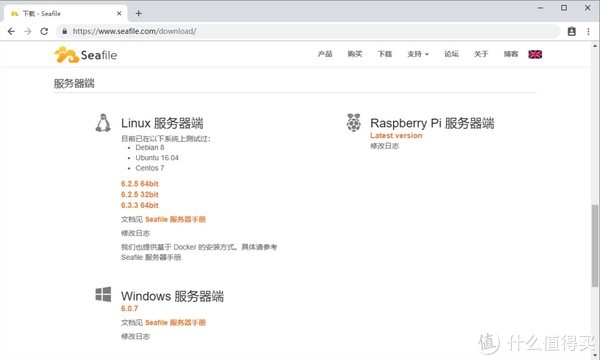600x360 pixels.
Task: Maximize the browser window
Action: 564,8
